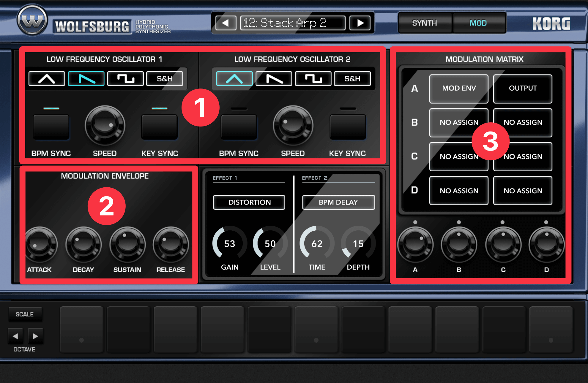Select sawtooth waveform for LFO 1
Viewport: 588px width, 383px height.
[86, 79]
